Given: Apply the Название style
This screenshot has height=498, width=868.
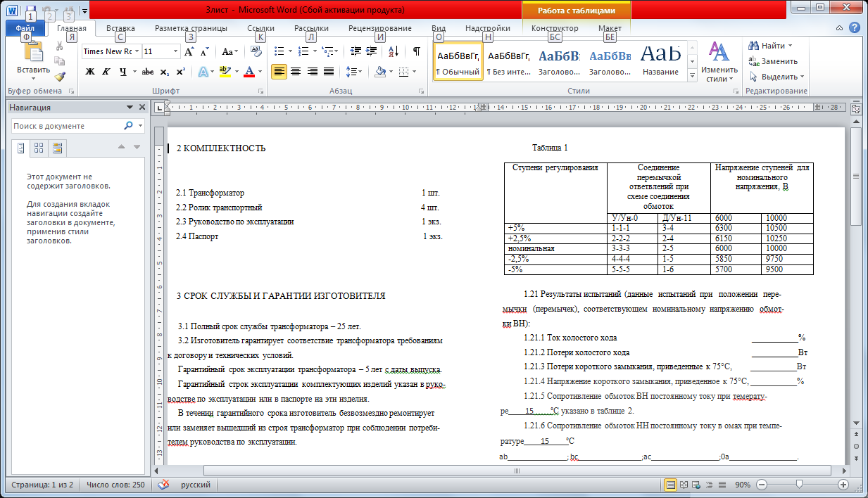Looking at the screenshot, I should (660, 62).
